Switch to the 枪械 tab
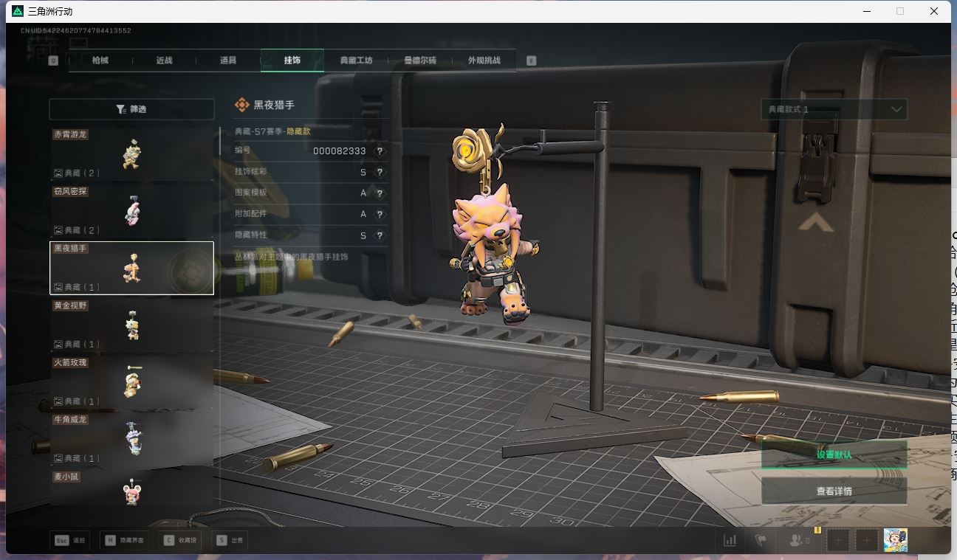 (x=100, y=61)
